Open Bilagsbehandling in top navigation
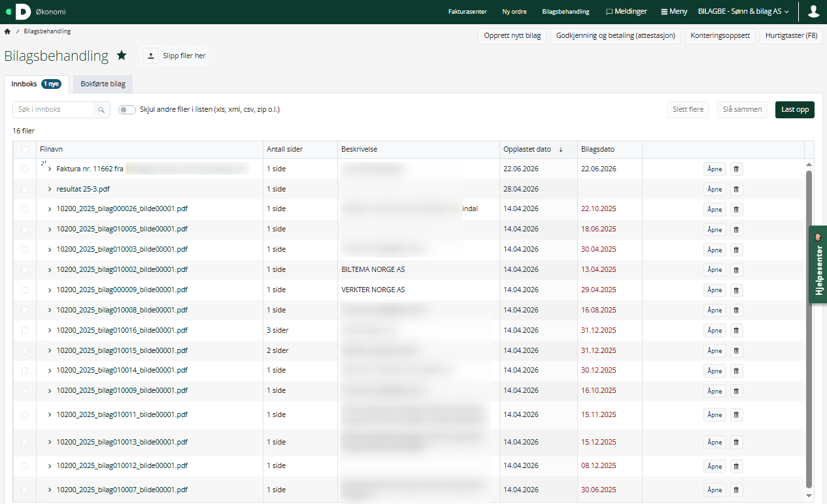The width and height of the screenshot is (827, 504). (x=565, y=11)
